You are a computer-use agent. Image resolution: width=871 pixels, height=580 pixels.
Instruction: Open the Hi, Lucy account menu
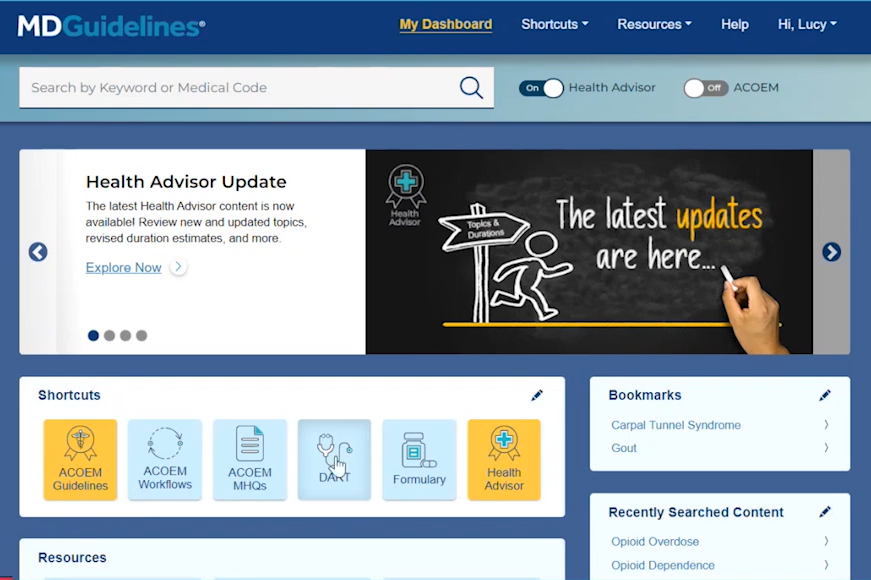pos(807,24)
